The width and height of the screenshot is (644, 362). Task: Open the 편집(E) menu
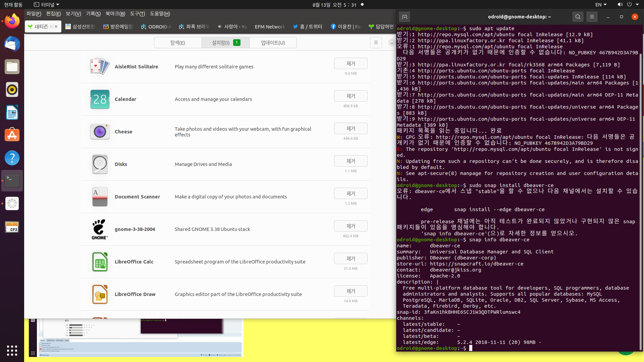[53, 14]
